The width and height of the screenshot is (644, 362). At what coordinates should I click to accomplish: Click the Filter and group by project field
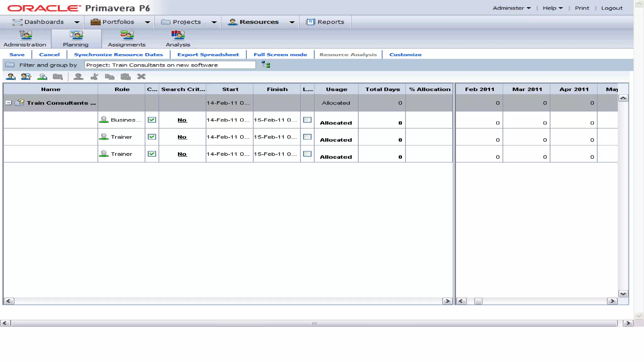[x=170, y=65]
